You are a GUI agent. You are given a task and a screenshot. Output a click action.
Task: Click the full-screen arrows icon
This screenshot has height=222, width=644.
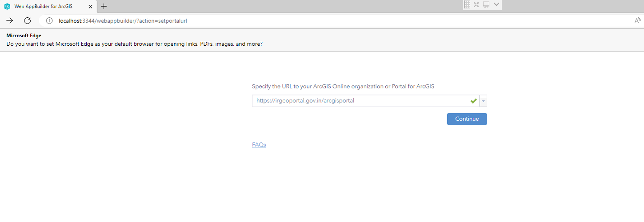[x=476, y=4]
